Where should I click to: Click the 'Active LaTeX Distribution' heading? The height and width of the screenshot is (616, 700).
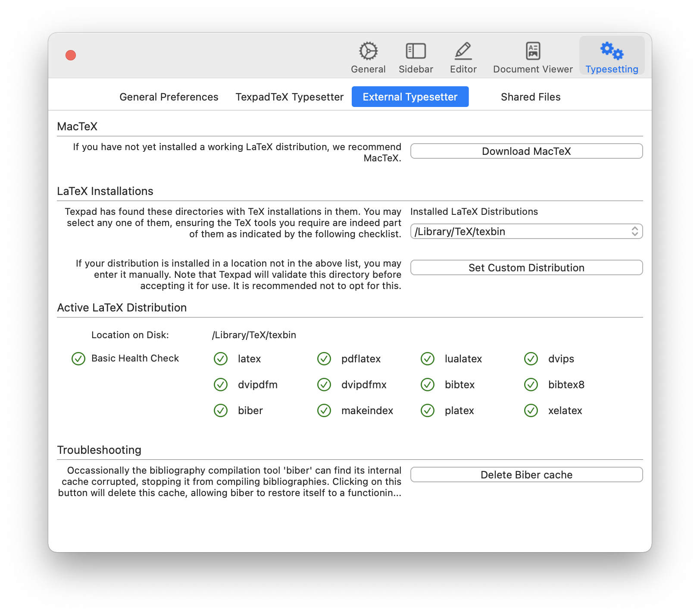[x=122, y=308]
